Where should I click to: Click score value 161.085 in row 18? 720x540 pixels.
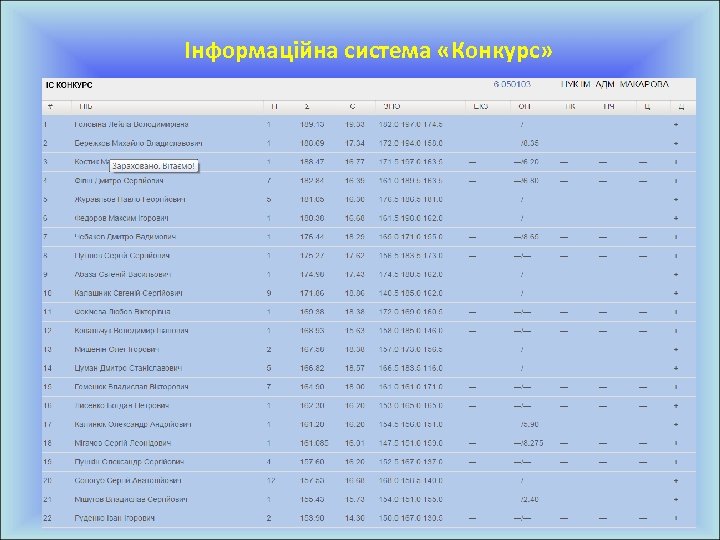click(314, 443)
